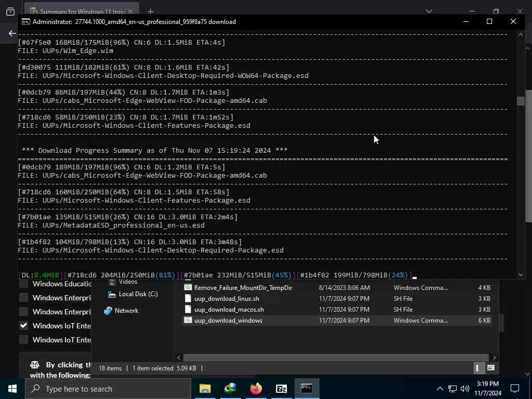
Task: Click the scales icon beside By clicking text
Action: (x=35, y=365)
